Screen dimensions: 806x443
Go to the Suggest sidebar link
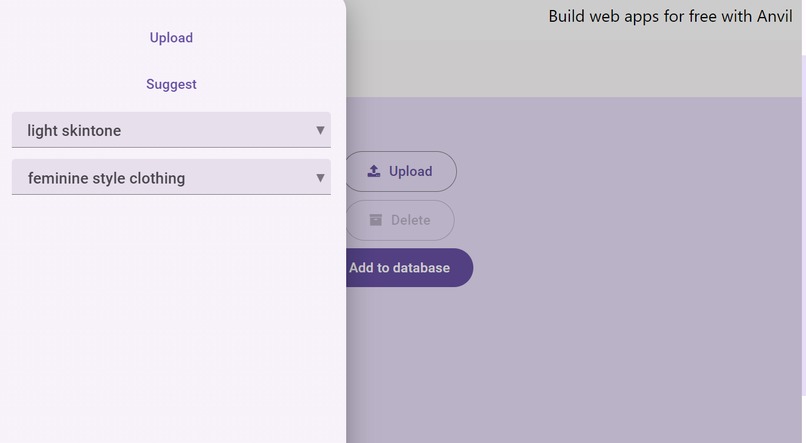171,84
